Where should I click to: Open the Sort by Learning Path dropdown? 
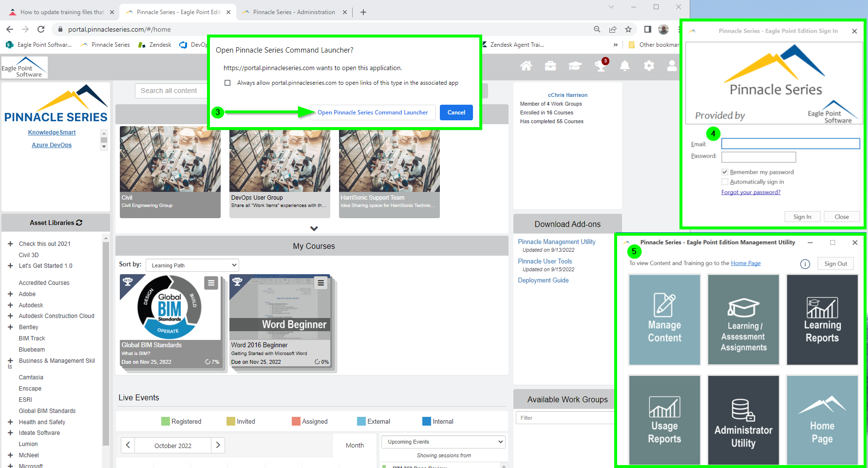(x=192, y=265)
